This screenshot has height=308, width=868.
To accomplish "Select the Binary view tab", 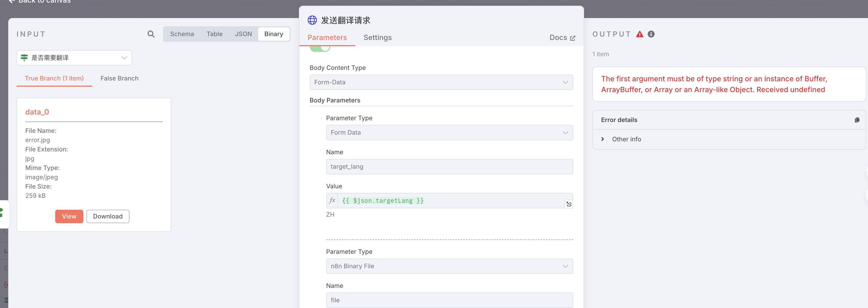I will pyautogui.click(x=274, y=34).
